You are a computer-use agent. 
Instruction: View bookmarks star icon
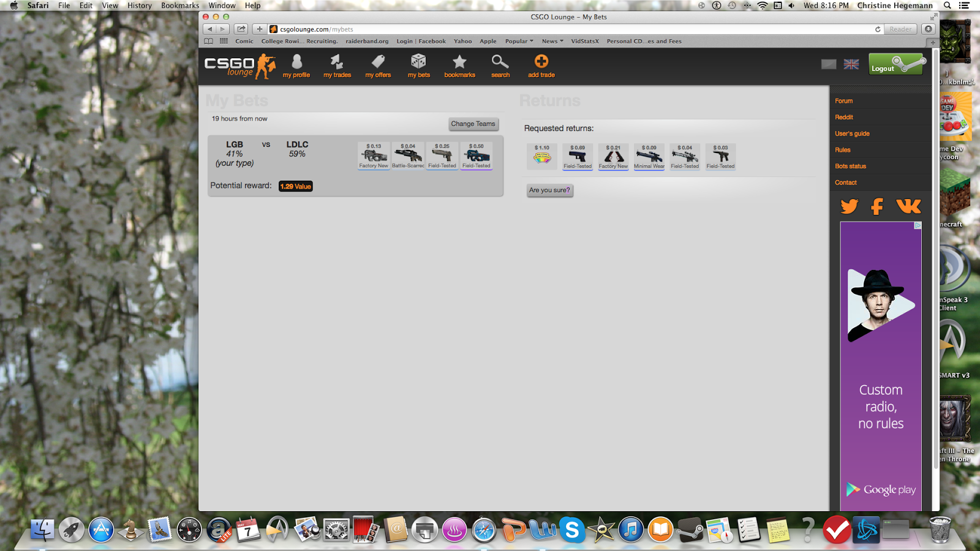(459, 66)
